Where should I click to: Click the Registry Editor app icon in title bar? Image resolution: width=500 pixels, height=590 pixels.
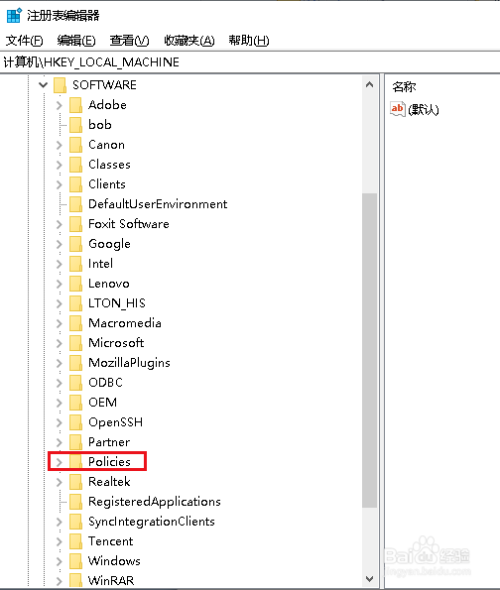point(14,16)
